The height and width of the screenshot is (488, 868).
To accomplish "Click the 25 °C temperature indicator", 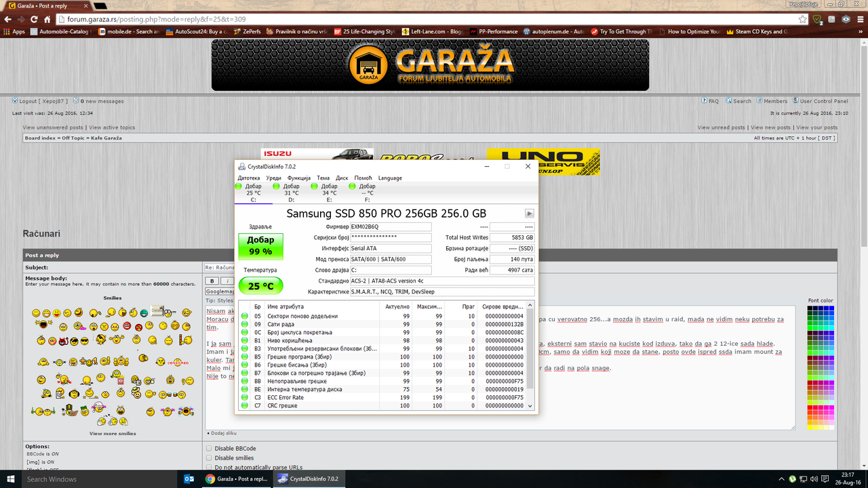I will click(x=260, y=286).
